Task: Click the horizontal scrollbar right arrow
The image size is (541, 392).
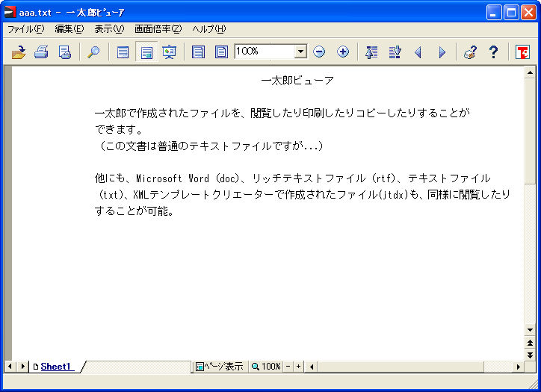Action: tap(519, 367)
